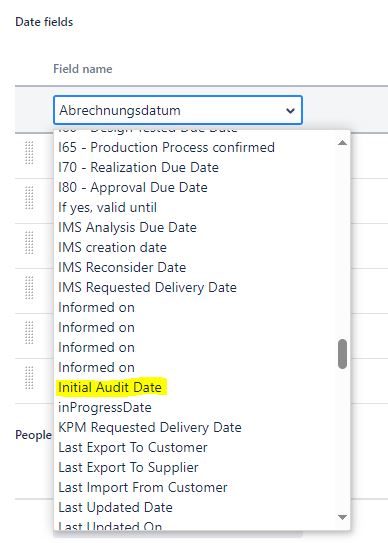Open the Abrechnungsdatum field name dropdown
Viewport: 388px width, 543px height.
[x=178, y=110]
